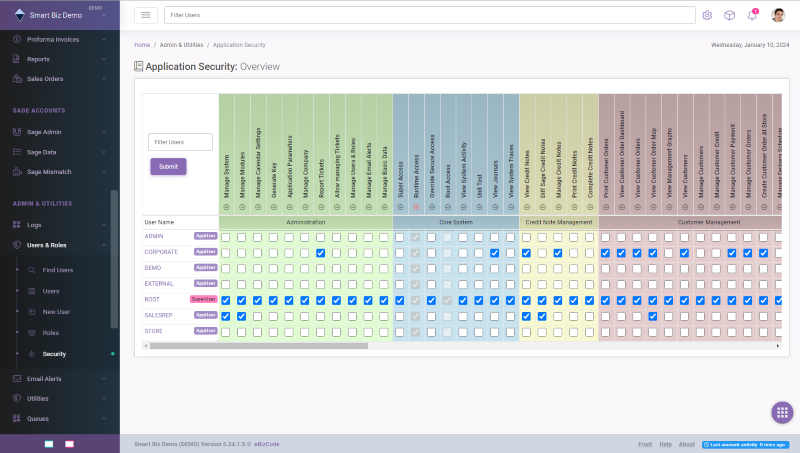Expand the Sage Admin sidebar section
The image size is (800, 453).
[60, 131]
